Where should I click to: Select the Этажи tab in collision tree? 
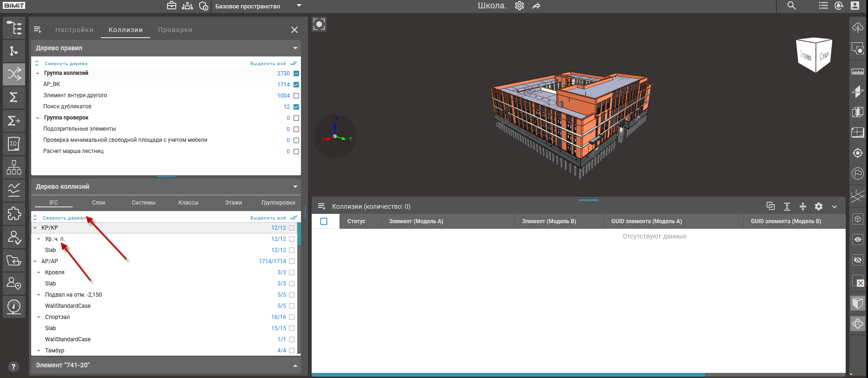(233, 203)
